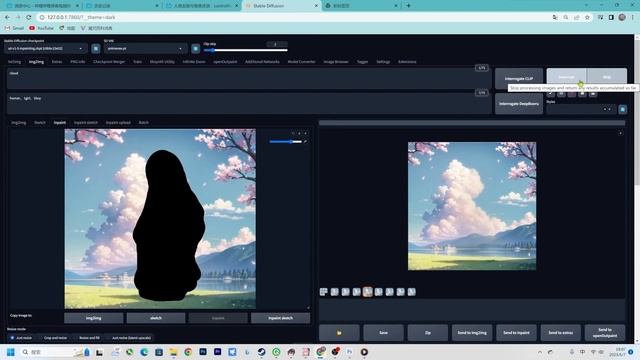
Task: Open the Windows Start menu
Action: click(x=11, y=352)
